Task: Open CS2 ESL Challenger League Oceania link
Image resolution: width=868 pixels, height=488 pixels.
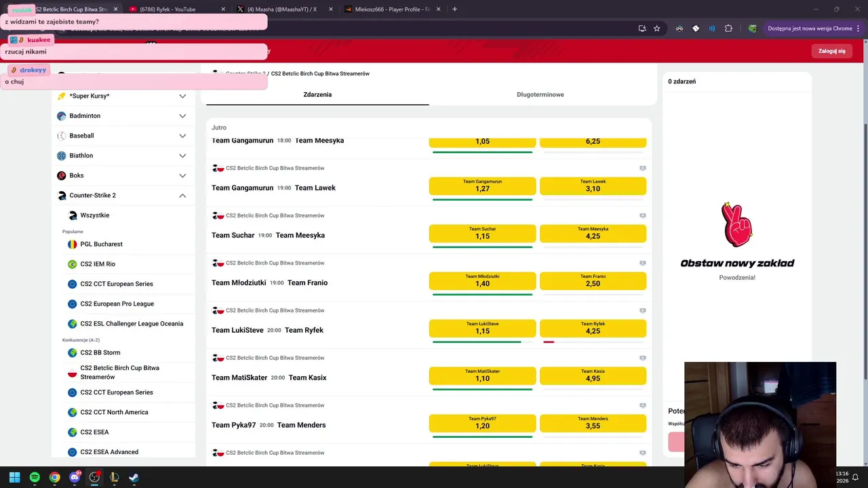Action: click(x=132, y=324)
